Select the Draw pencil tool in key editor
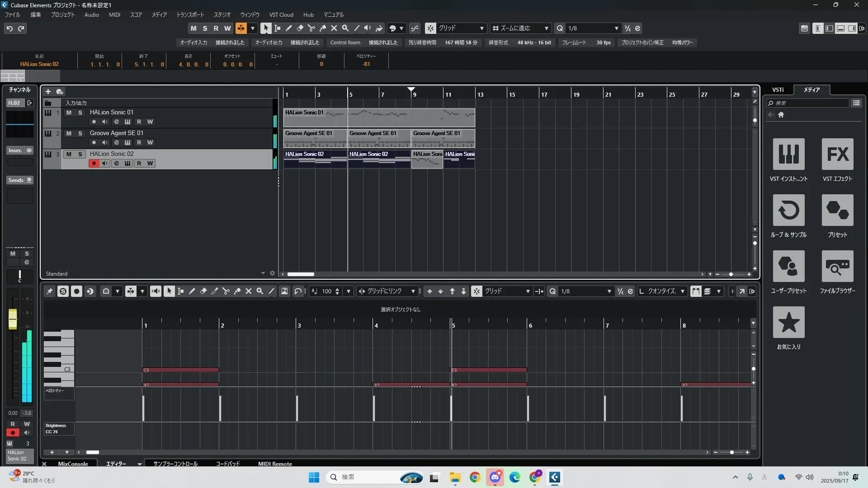Viewport: 868px width, 488px height. point(192,291)
